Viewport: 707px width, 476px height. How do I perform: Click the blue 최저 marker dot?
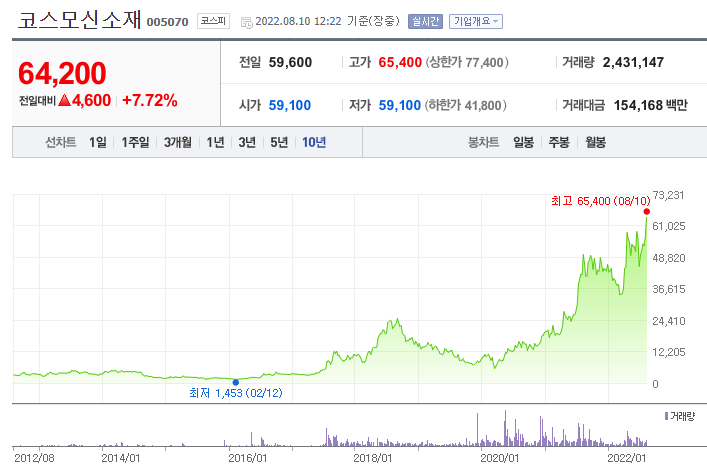(235, 382)
